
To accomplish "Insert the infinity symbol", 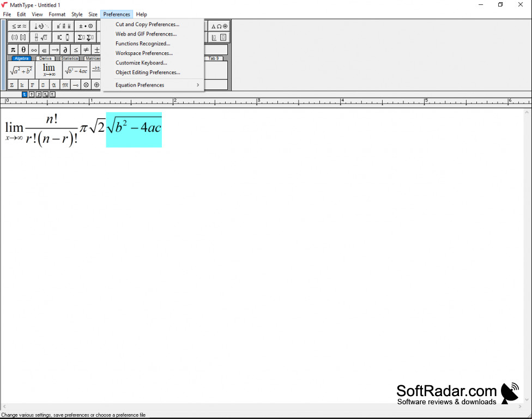I will (34, 50).
